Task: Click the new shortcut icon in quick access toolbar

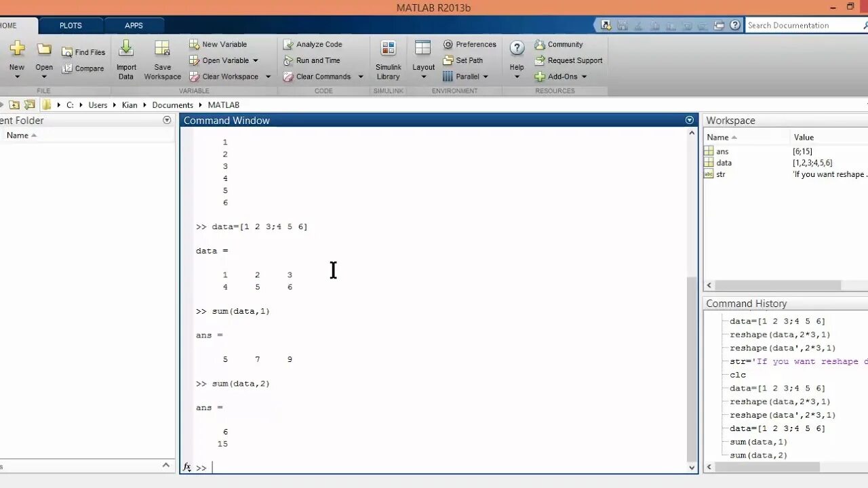Action: [606, 25]
